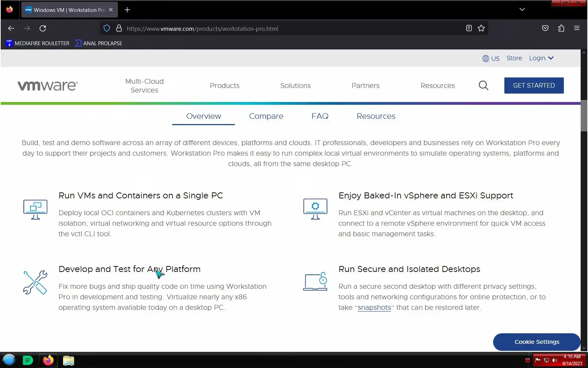Viewport: 588px width, 368px height.
Task: Open the Store link
Action: [514, 58]
